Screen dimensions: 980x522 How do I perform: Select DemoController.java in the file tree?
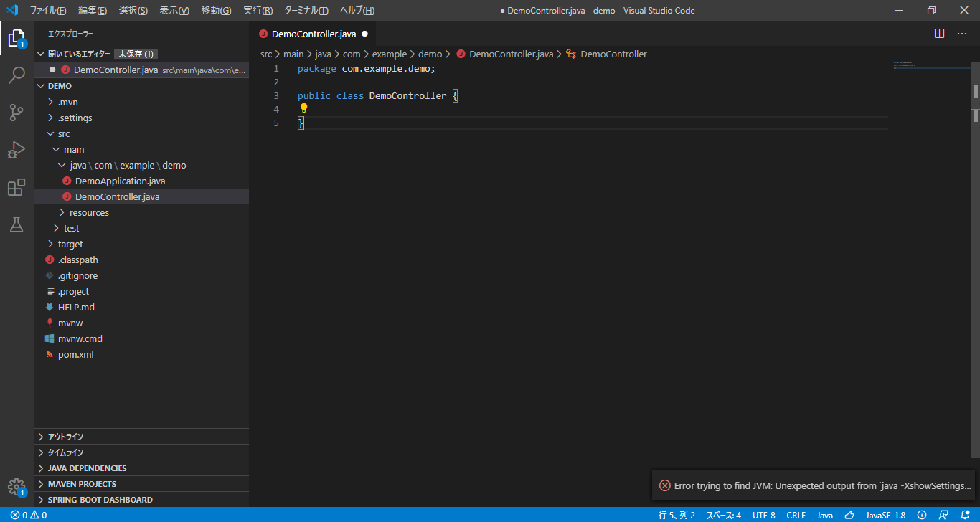tap(141, 196)
